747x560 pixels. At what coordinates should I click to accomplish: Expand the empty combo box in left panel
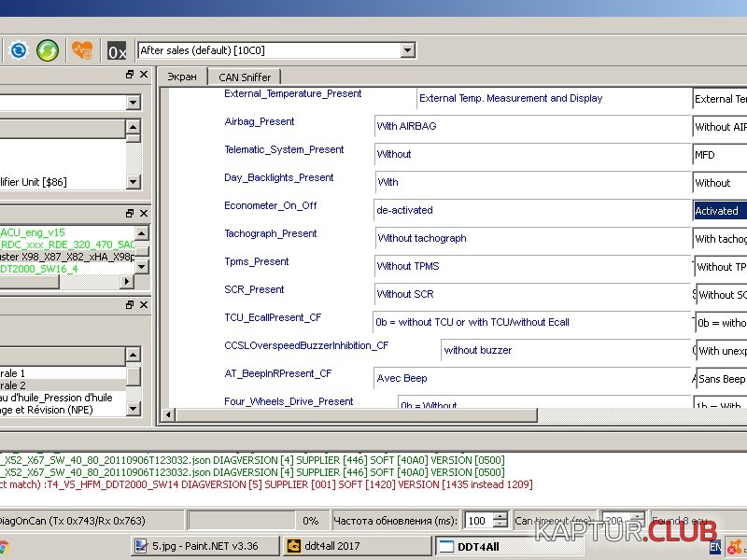coord(133,103)
